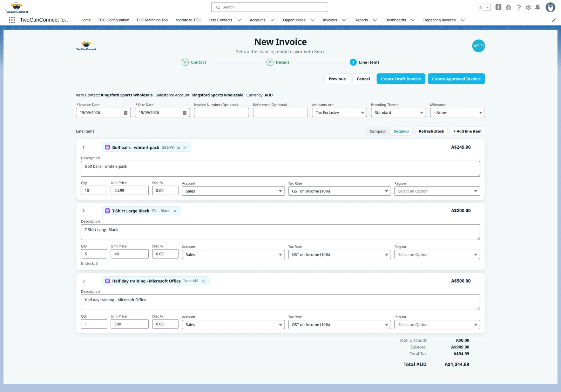Image resolution: width=561 pixels, height=392 pixels.
Task: Go to the Contact wizard step
Action: [x=194, y=62]
